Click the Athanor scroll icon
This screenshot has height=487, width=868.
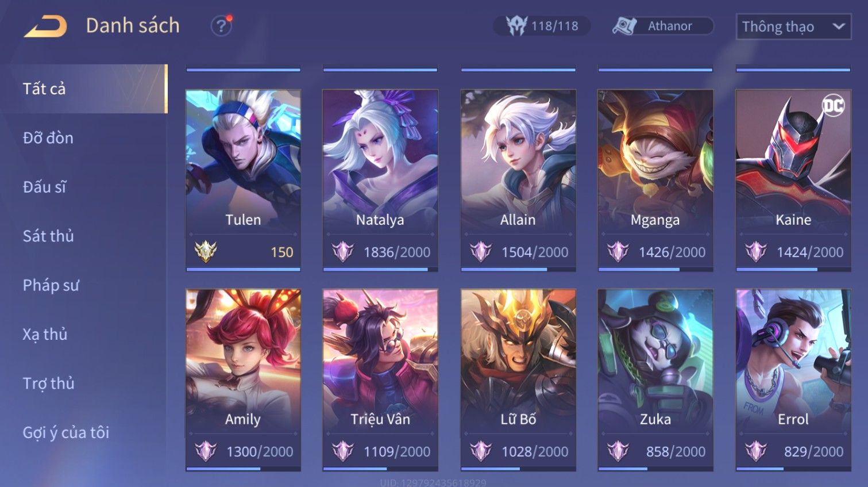(625, 26)
